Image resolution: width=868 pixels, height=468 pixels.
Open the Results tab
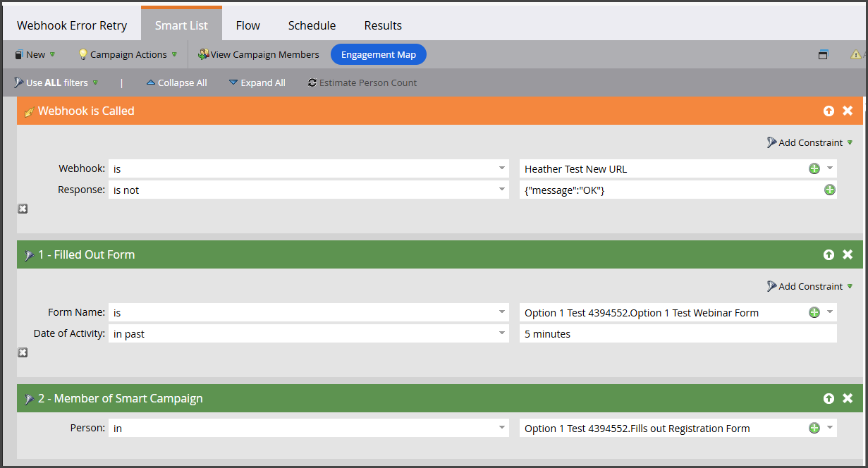pos(383,25)
